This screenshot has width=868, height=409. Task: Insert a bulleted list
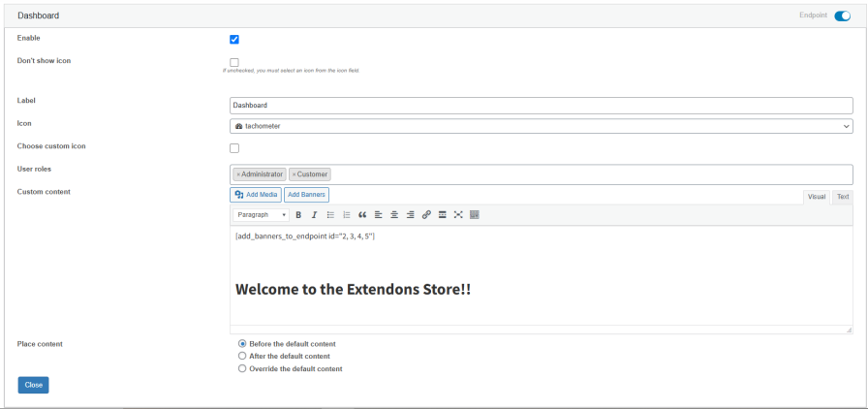pyautogui.click(x=330, y=215)
